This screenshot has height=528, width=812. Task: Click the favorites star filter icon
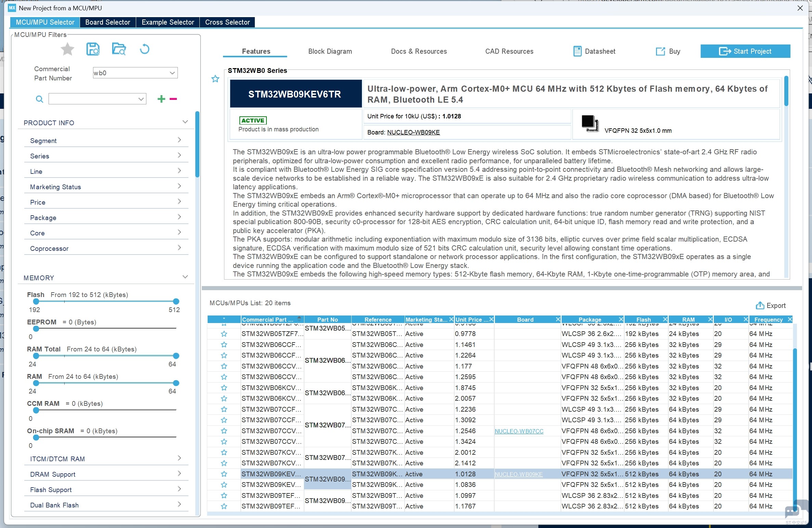(67, 49)
